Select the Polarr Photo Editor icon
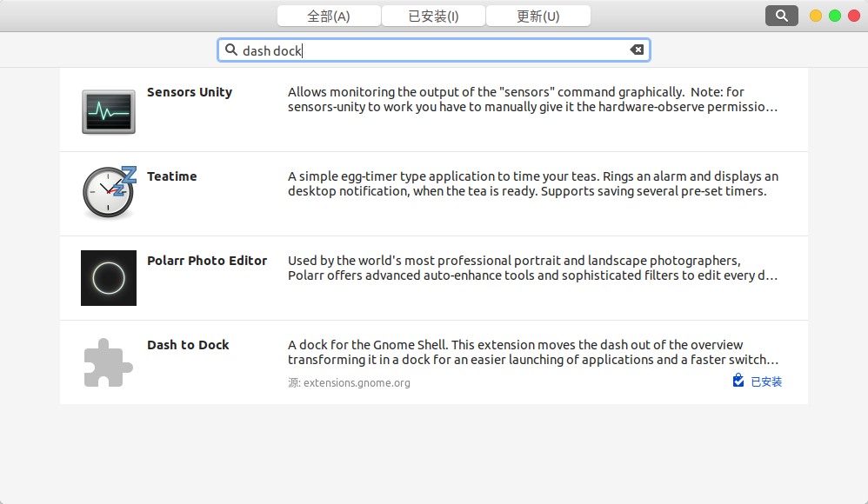868x504 pixels. tap(109, 278)
